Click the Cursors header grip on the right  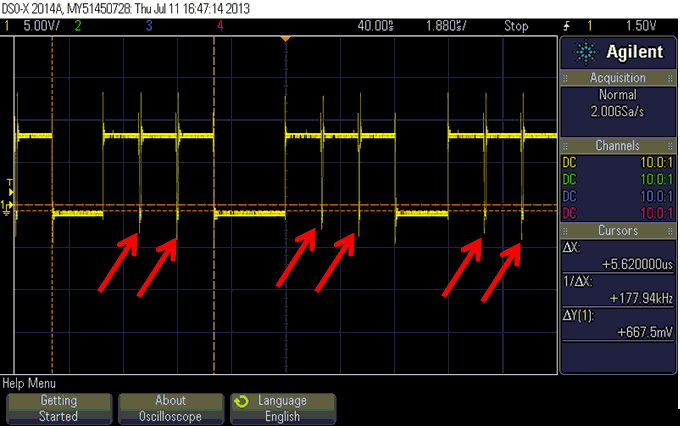[670, 231]
